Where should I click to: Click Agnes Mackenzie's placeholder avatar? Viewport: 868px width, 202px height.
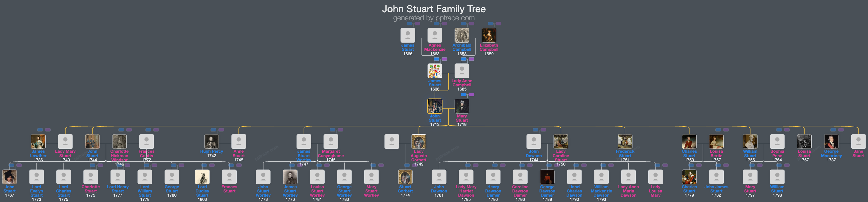coord(435,36)
